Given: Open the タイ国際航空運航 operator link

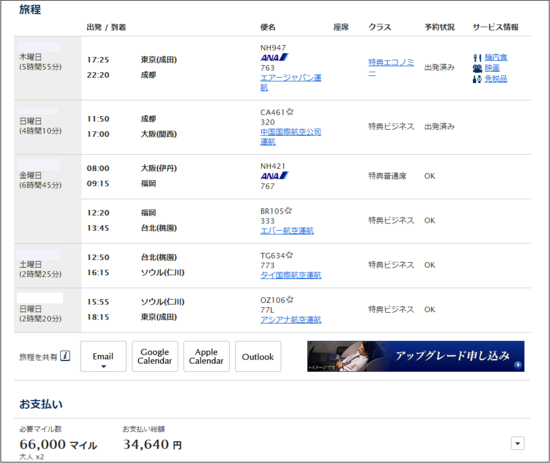Looking at the screenshot, I should 290,275.
